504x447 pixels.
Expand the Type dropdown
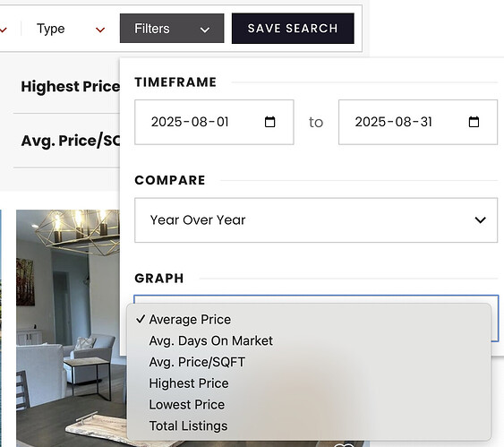click(x=70, y=29)
